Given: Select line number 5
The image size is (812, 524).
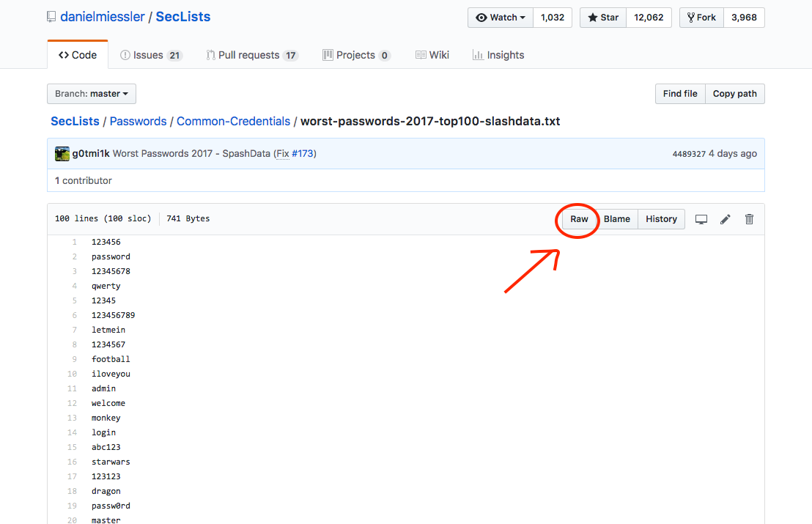Looking at the screenshot, I should click(x=75, y=300).
